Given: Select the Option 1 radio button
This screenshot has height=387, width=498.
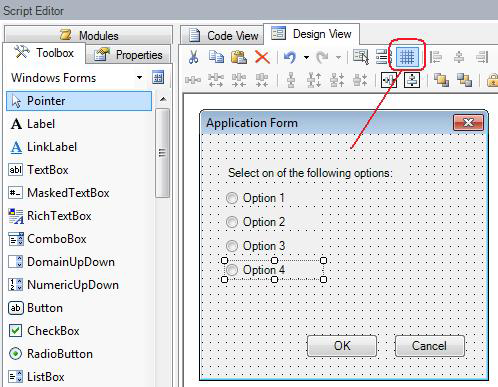Looking at the screenshot, I should click(232, 198).
